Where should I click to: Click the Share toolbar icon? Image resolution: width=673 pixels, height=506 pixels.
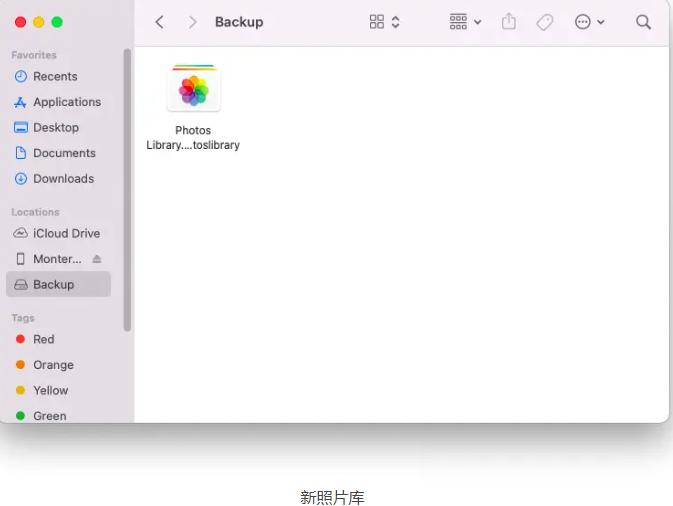509,21
